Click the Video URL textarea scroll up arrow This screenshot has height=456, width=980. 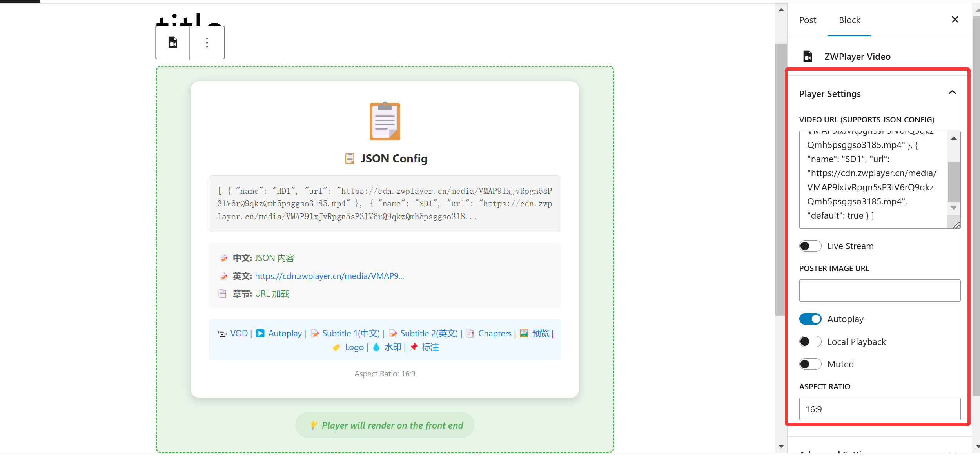(x=954, y=138)
